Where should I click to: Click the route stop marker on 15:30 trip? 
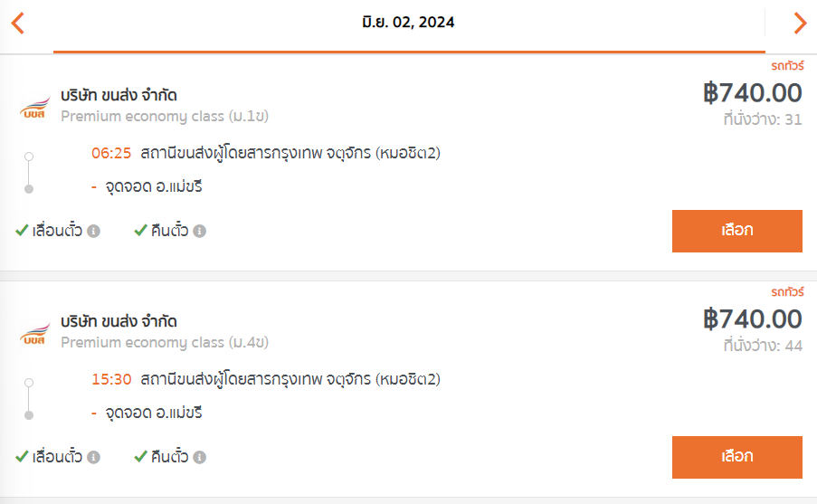(29, 399)
